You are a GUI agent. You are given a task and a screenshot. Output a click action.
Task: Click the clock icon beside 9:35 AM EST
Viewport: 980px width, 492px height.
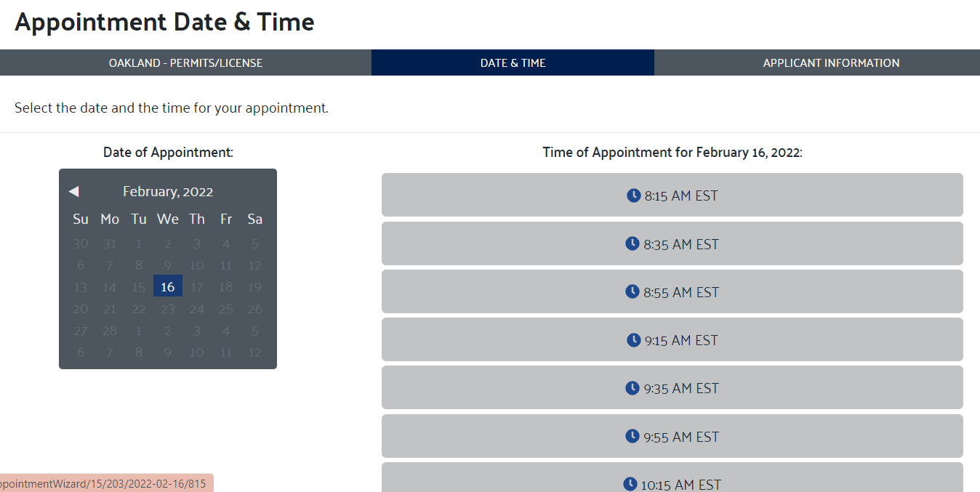coord(632,388)
